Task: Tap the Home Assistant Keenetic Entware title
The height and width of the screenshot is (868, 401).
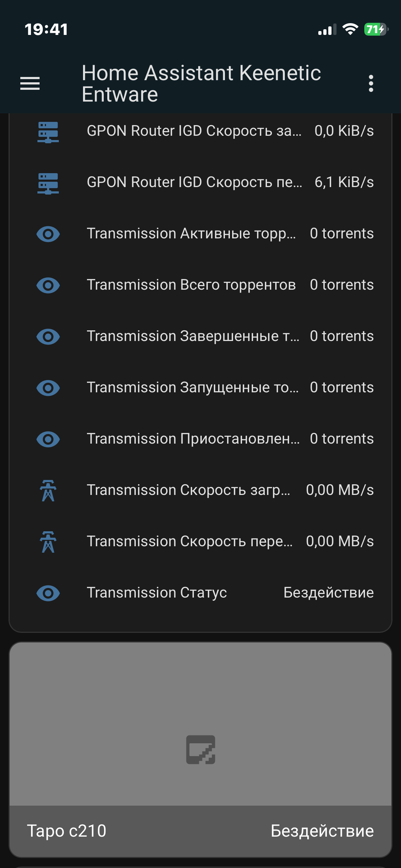Action: (x=201, y=83)
